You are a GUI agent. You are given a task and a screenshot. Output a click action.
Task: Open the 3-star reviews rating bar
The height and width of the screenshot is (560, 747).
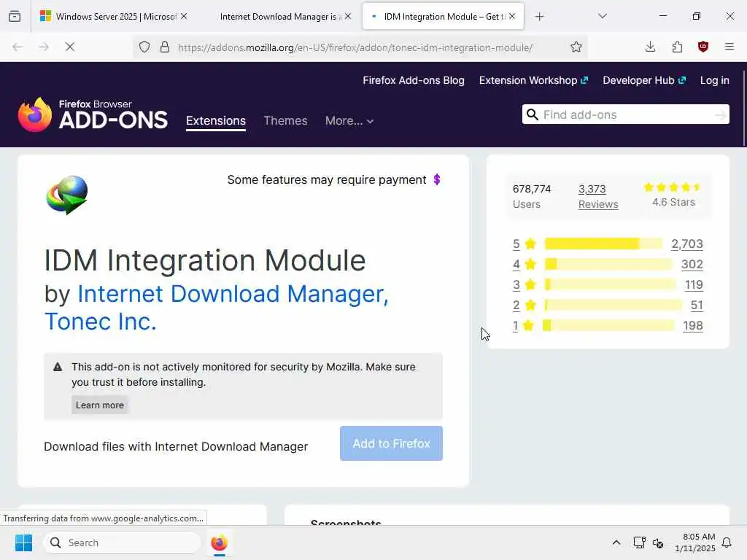click(x=611, y=285)
